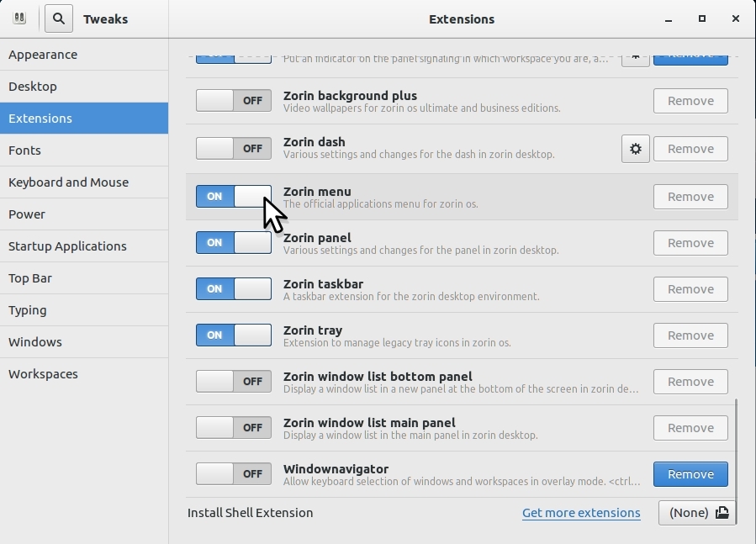Maximize the Tweaks window
Viewport: 756px width, 544px height.
701,18
